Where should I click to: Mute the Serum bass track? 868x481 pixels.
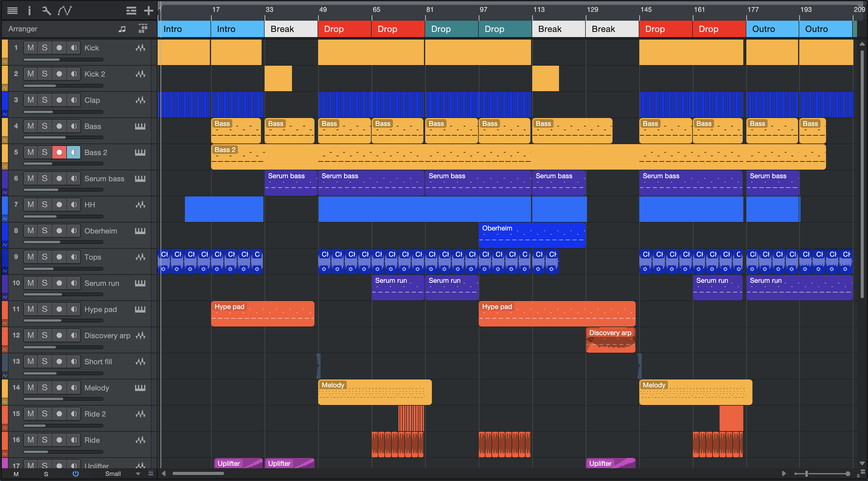[31, 178]
